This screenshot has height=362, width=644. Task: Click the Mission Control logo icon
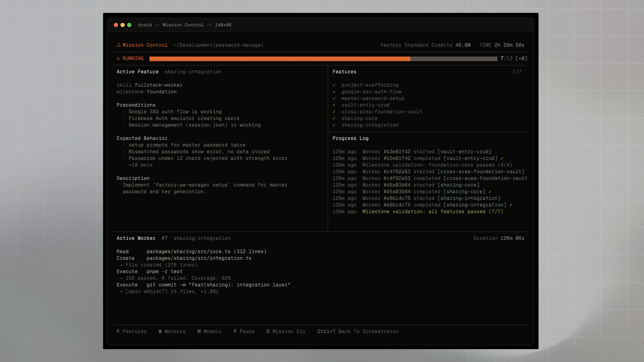click(x=118, y=45)
